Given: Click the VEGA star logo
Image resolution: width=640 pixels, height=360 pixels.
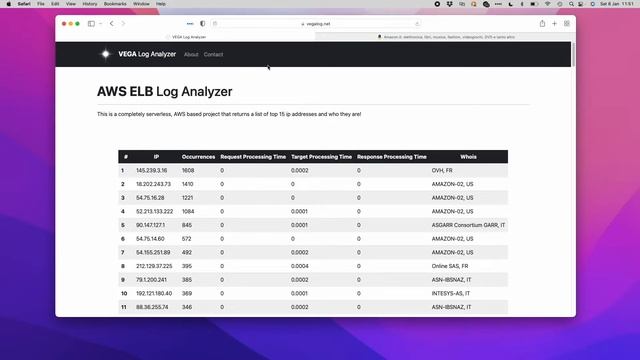Looking at the screenshot, I should tap(106, 54).
